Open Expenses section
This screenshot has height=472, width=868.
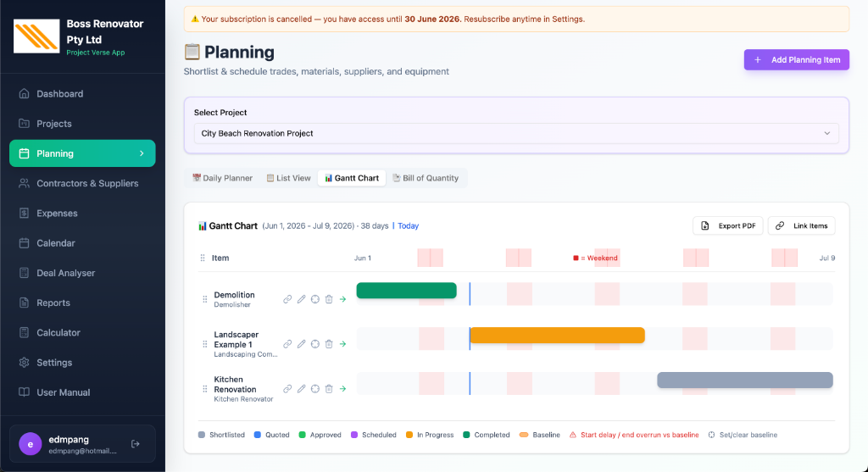click(82, 213)
